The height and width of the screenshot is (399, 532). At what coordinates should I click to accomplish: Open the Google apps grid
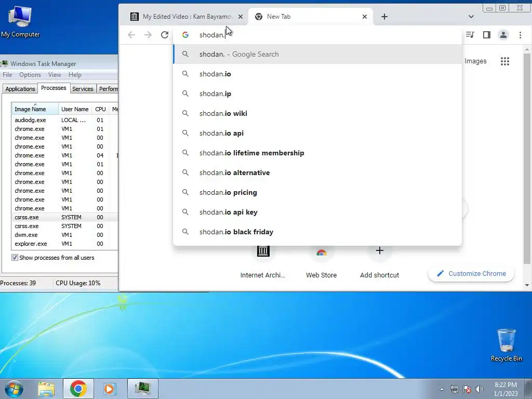505,61
